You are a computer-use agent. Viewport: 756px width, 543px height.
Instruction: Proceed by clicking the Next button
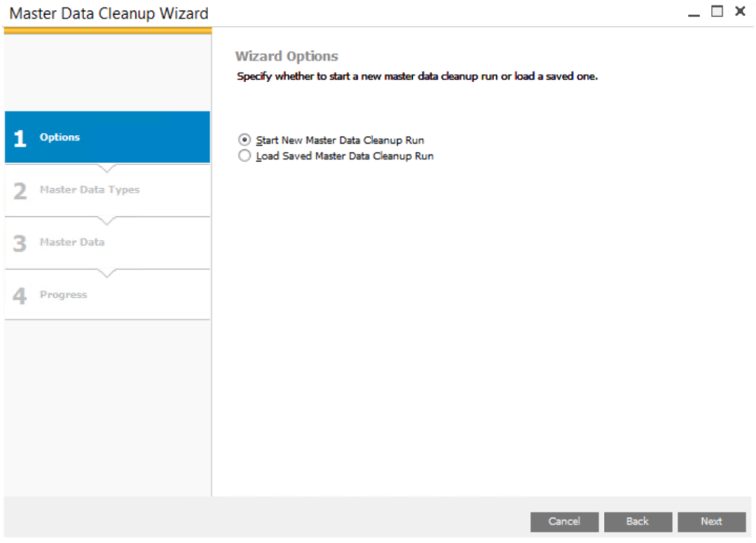[711, 522]
